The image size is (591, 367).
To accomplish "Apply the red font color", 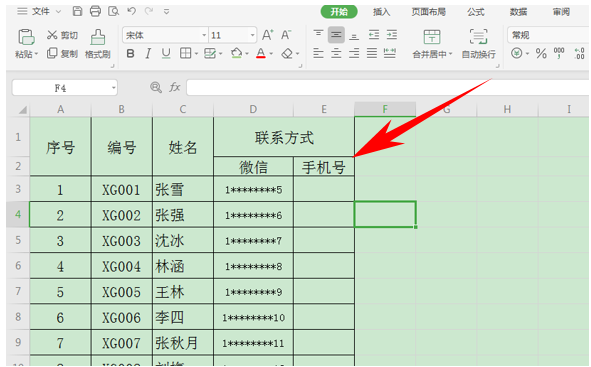I will point(261,53).
